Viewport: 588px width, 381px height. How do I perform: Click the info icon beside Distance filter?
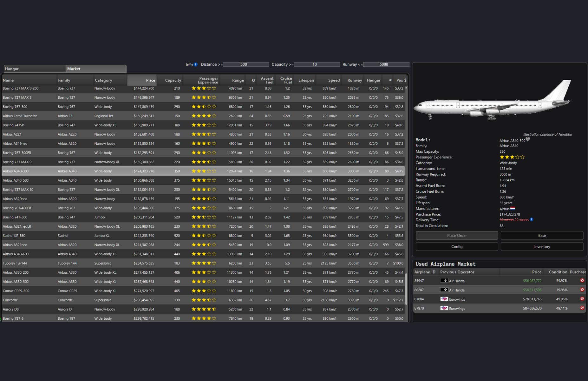point(196,64)
